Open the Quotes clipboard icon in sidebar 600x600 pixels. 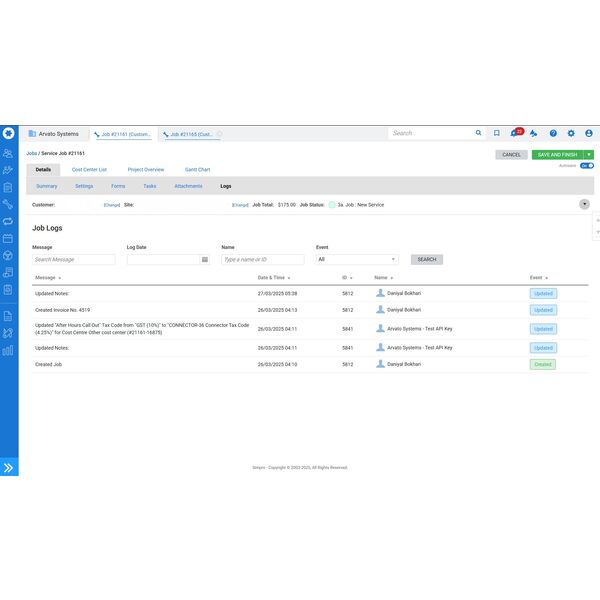click(8, 188)
